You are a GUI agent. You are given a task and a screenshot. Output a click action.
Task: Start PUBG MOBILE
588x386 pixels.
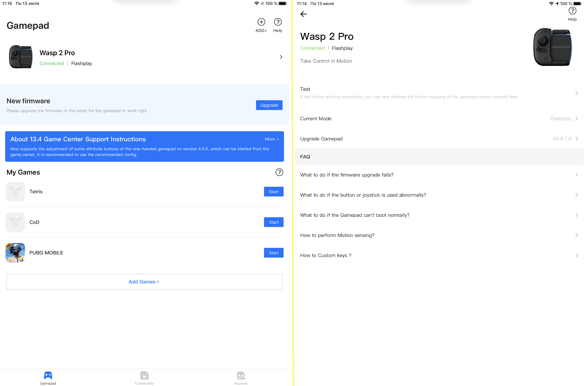click(274, 253)
